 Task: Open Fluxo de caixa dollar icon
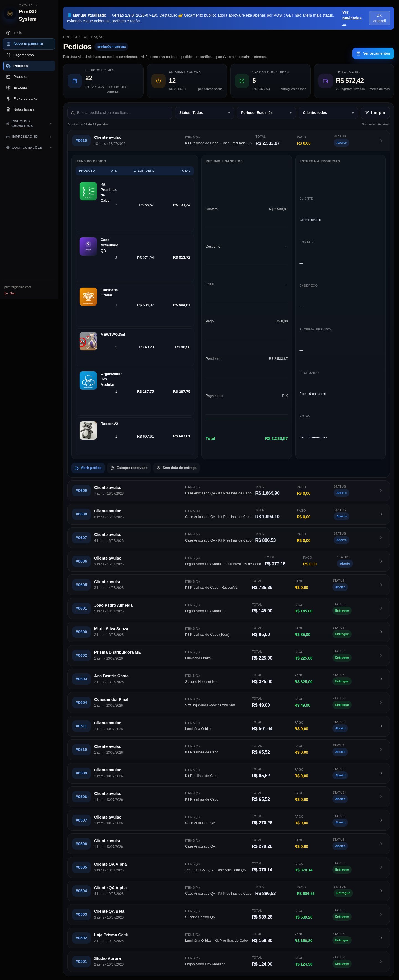click(x=8, y=99)
